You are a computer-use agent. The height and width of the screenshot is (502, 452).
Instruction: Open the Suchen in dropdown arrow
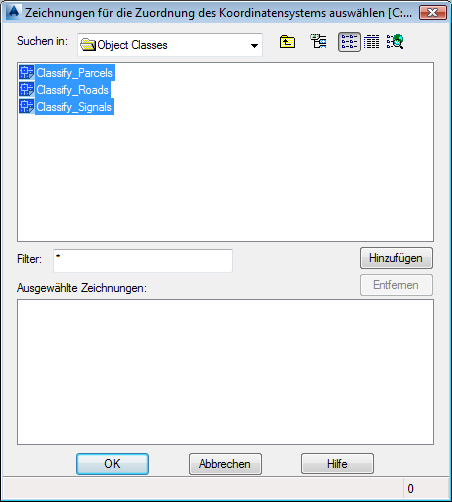pos(254,45)
